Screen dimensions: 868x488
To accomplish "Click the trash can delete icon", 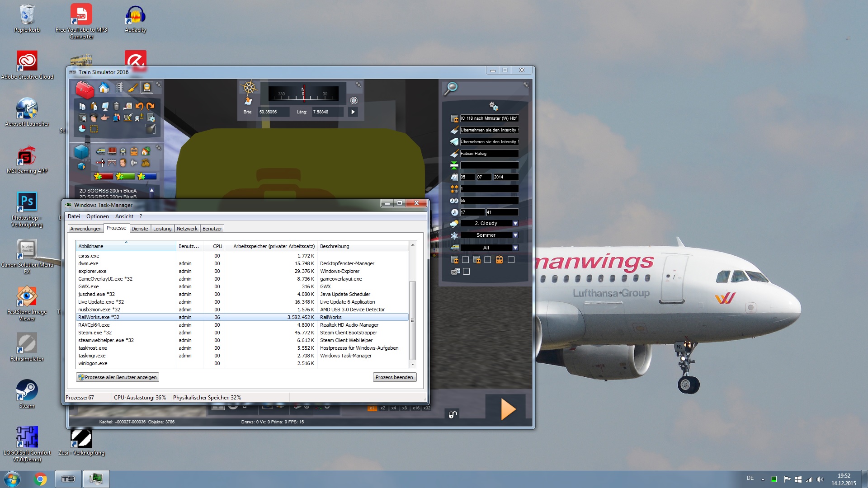I will tap(116, 106).
